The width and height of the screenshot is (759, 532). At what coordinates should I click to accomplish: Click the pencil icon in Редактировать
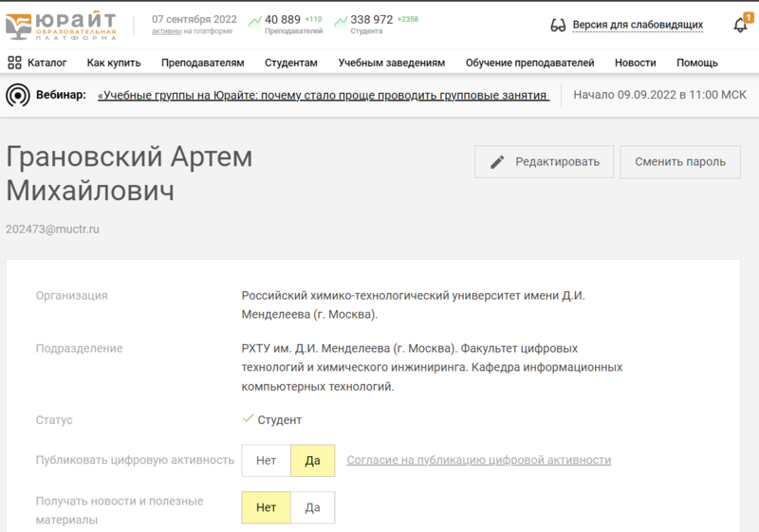click(497, 162)
